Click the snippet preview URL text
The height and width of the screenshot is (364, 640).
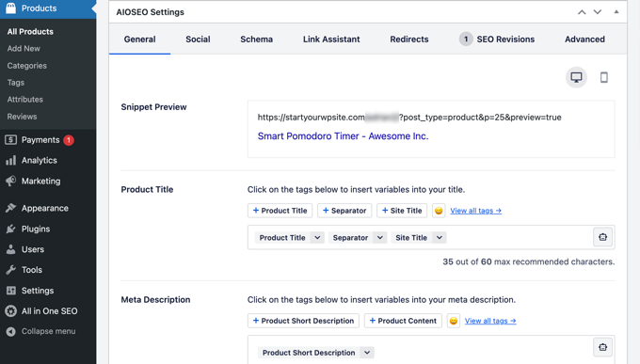pos(409,118)
